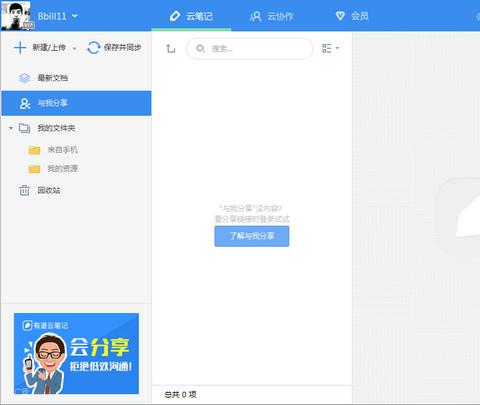Expand the 新建/上传 dropdown arrow

74,49
